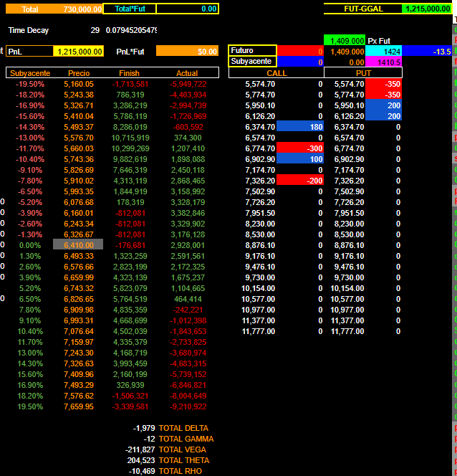Viewport: 457px width, 476px height.
Task: Select PUT quantity 200 at strike 6,126.20
Action: [384, 116]
